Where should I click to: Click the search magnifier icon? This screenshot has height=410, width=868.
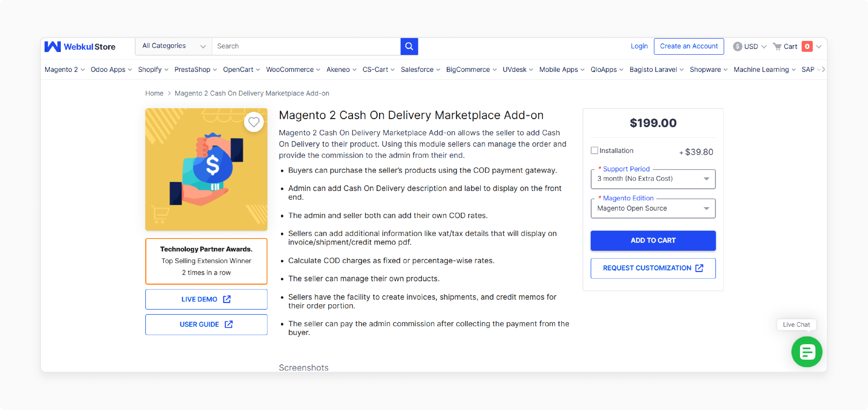410,46
